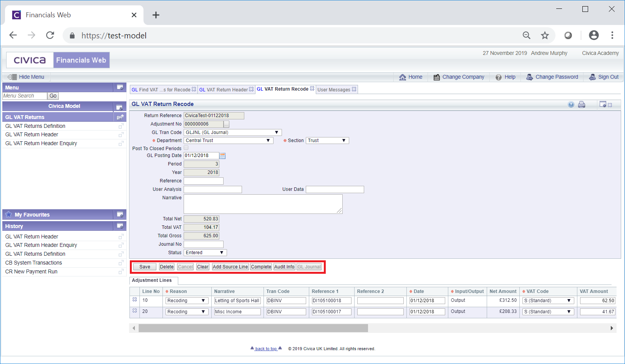The width and height of the screenshot is (625, 364).
Task: Click the Reference input field
Action: click(204, 181)
